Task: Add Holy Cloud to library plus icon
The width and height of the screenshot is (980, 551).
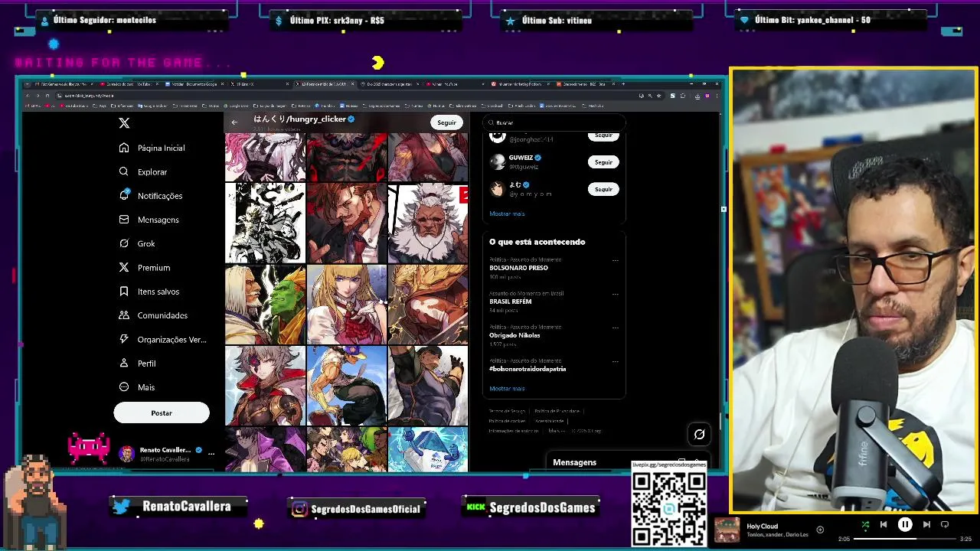Action: click(820, 530)
